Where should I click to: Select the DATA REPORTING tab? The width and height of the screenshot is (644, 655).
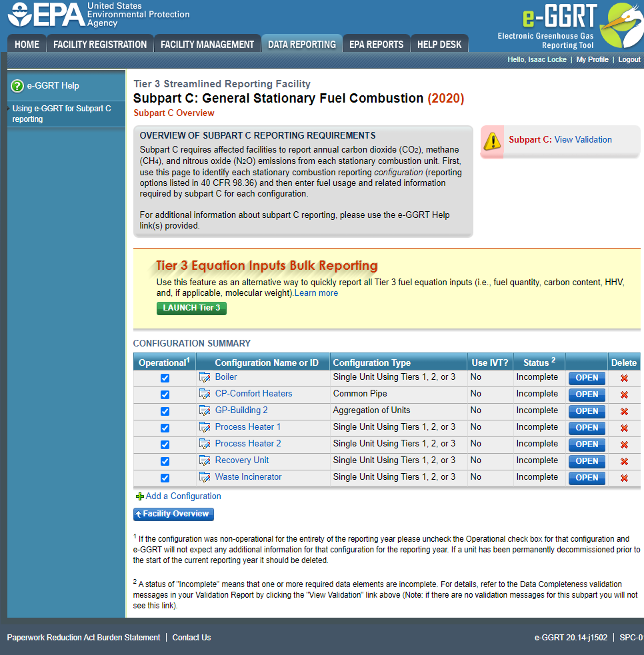tap(302, 44)
